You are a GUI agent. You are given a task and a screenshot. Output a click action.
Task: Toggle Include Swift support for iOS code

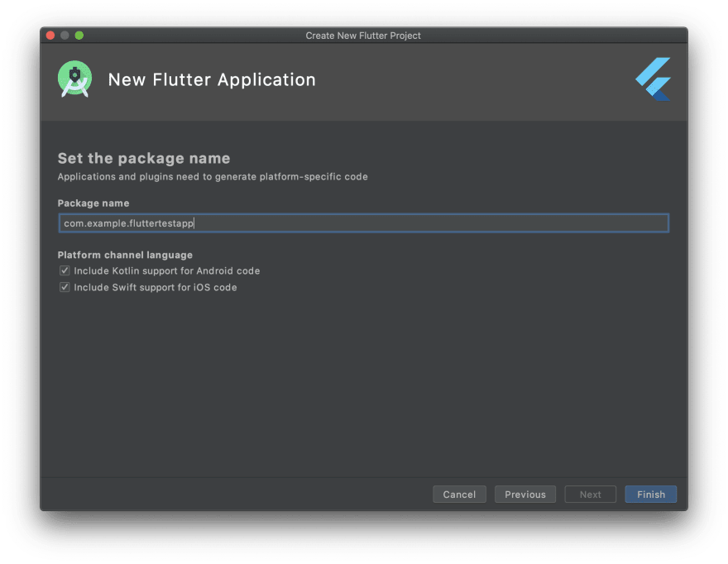point(65,287)
